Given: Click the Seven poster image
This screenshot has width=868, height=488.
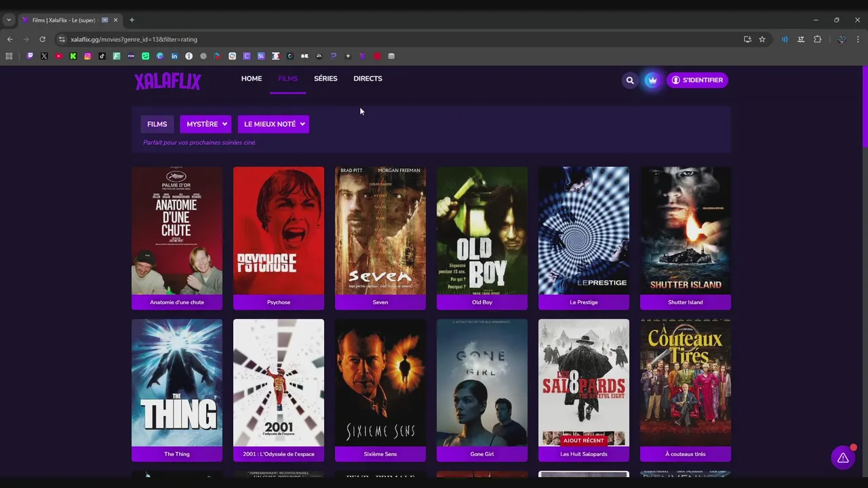Looking at the screenshot, I should coord(380,230).
